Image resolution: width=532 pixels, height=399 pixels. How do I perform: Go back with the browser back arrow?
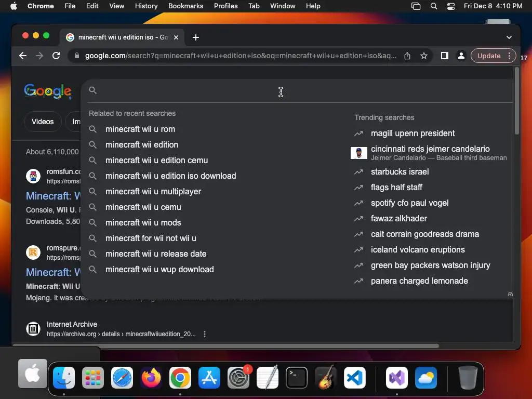point(23,56)
